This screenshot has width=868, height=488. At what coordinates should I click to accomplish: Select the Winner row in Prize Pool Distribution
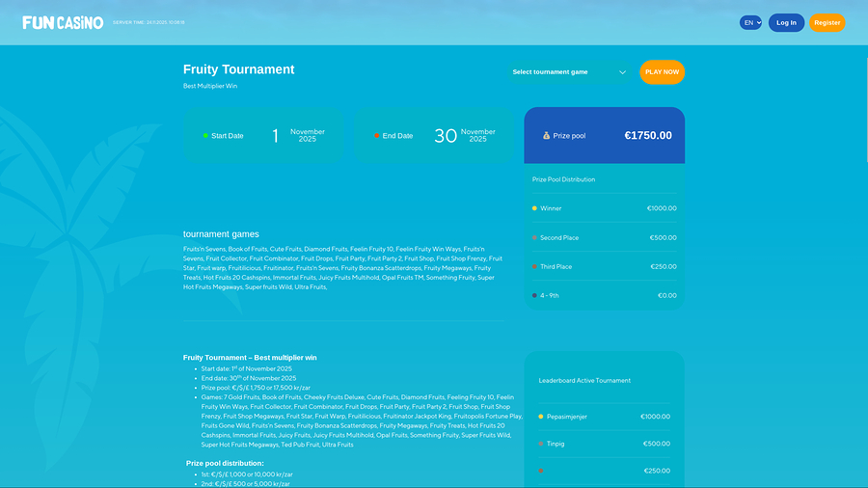click(x=604, y=208)
